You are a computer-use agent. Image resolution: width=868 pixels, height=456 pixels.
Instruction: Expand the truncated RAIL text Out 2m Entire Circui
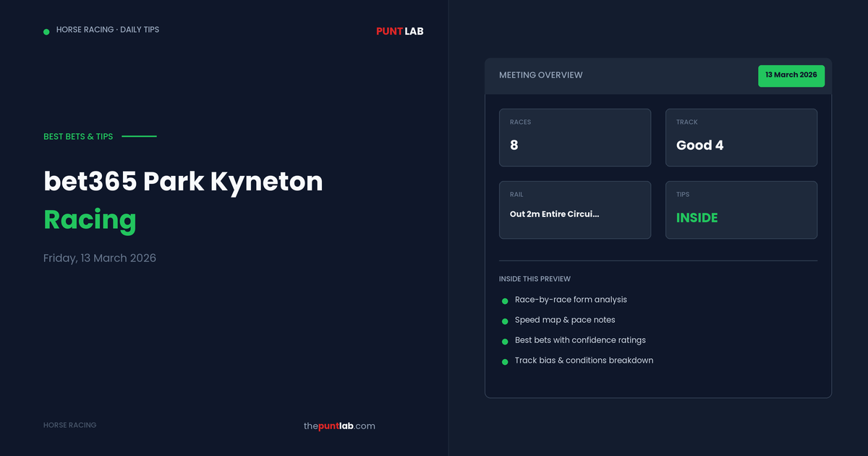pos(556,214)
